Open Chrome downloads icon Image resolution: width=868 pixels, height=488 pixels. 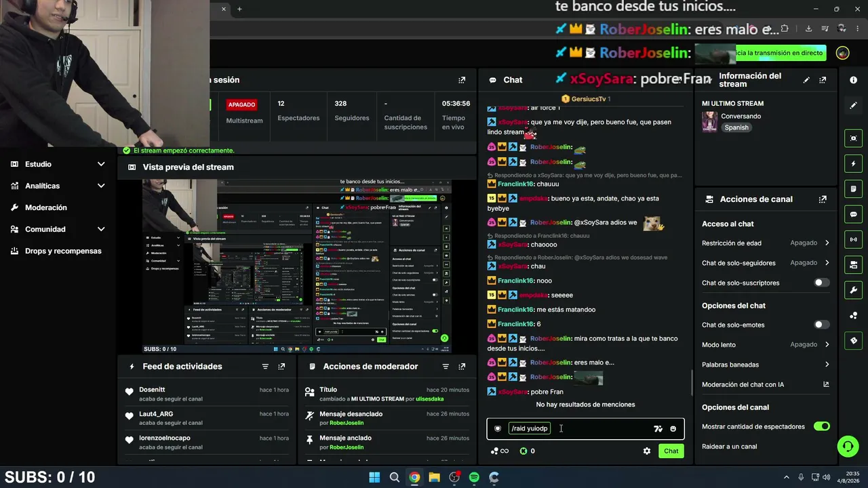[808, 28]
